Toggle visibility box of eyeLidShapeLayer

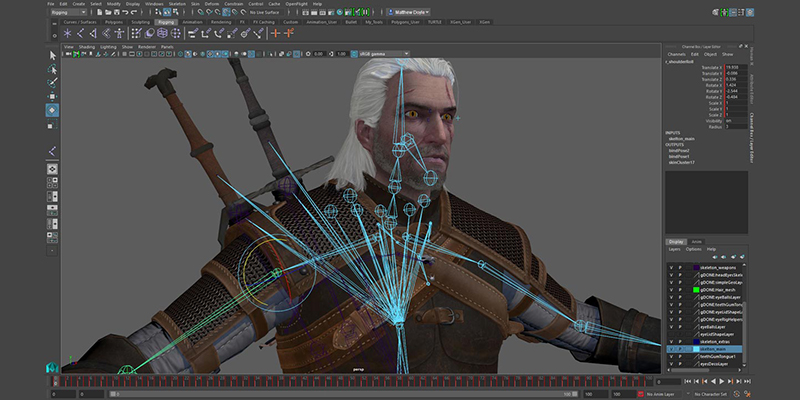click(671, 334)
